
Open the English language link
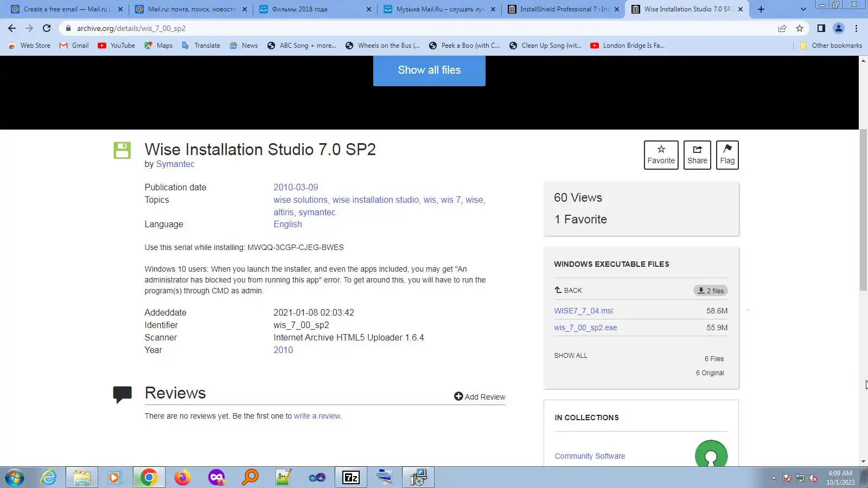click(x=288, y=224)
